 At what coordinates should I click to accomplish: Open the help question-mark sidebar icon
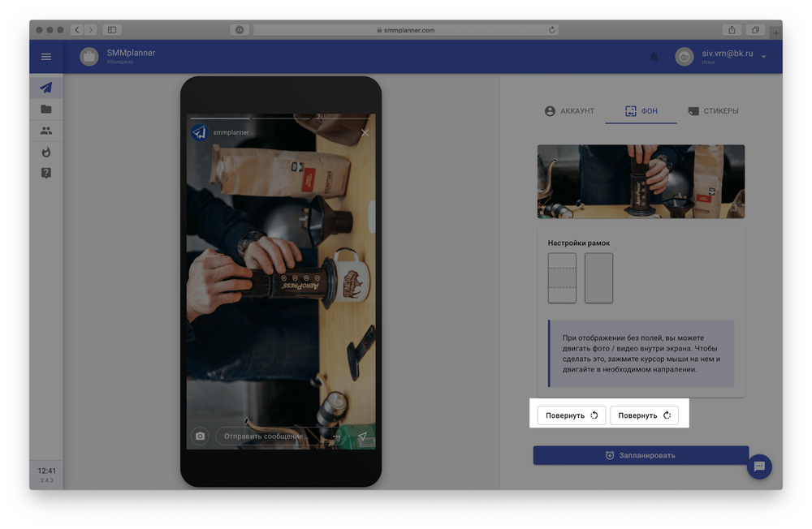(x=46, y=173)
